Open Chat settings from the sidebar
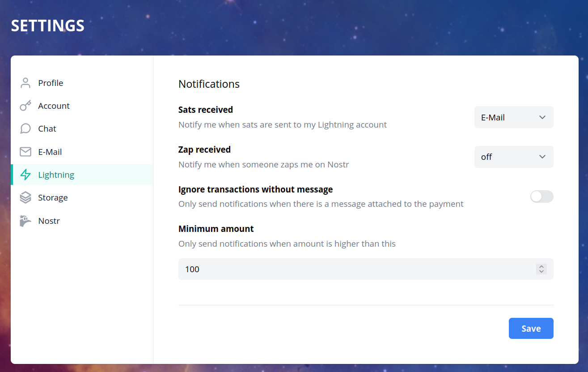 [47, 129]
